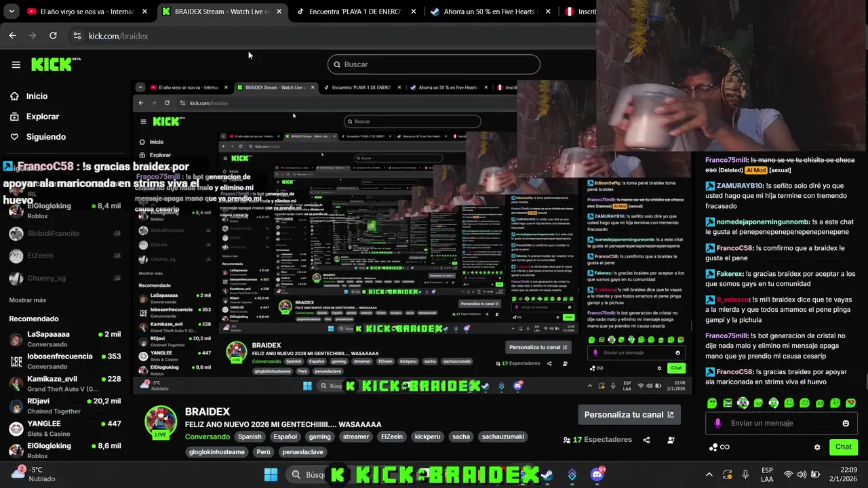This screenshot has width=868, height=488.
Task: Reload the page with the browser refresh icon
Action: [x=53, y=36]
